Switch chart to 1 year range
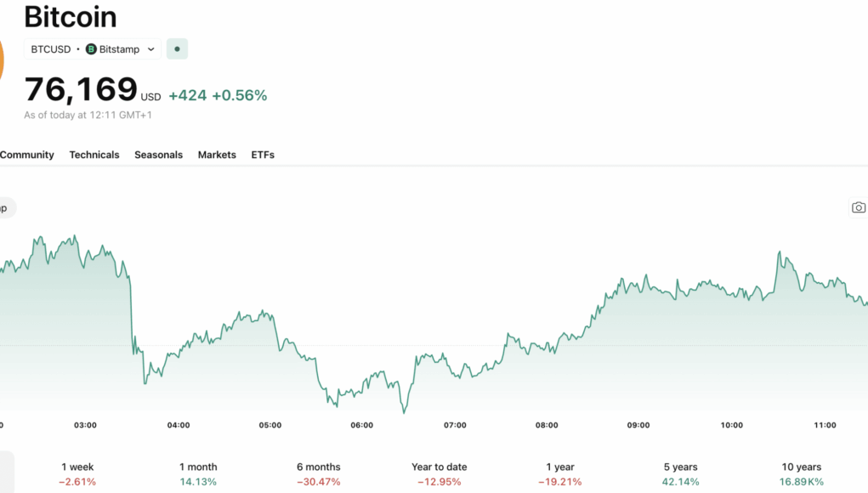 click(560, 473)
